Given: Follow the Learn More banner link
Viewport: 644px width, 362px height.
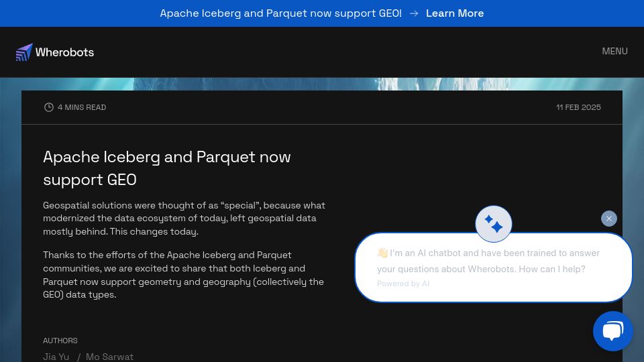Looking at the screenshot, I should click(x=455, y=13).
